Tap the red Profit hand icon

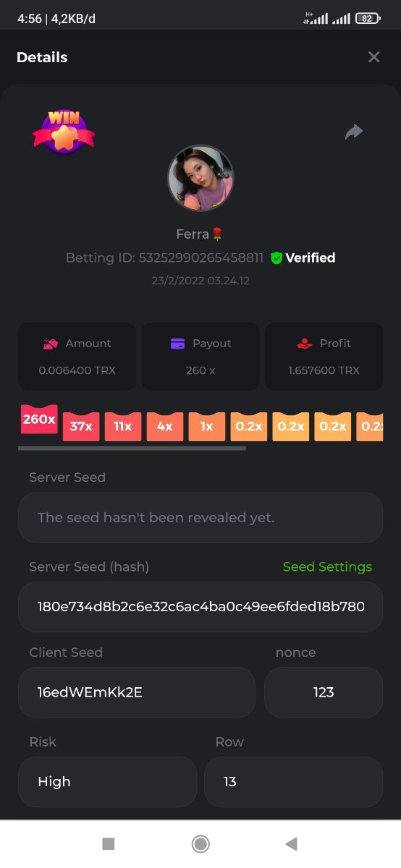tap(305, 344)
